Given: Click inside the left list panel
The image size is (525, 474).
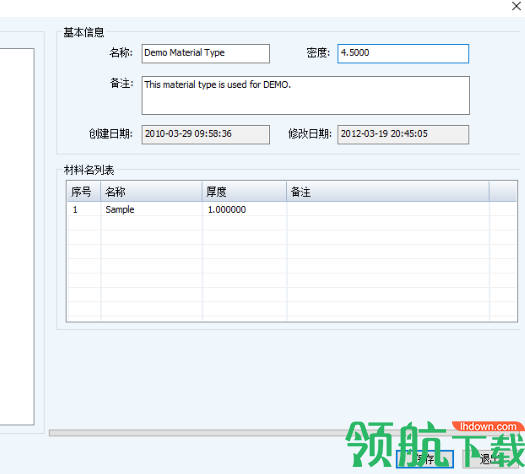Looking at the screenshot, I should 17,237.
